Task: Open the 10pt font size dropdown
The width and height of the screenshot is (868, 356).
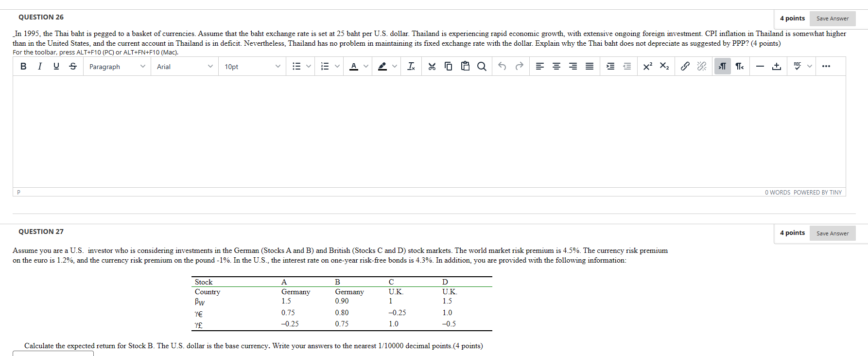Action: [252, 66]
